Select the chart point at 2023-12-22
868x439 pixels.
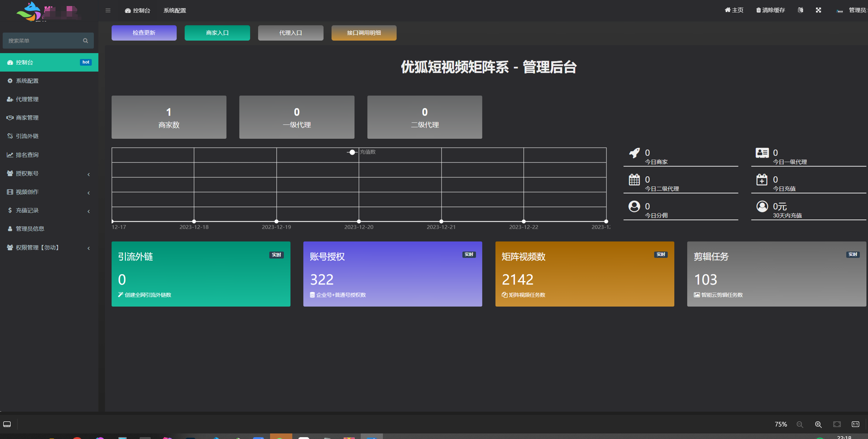pos(524,222)
